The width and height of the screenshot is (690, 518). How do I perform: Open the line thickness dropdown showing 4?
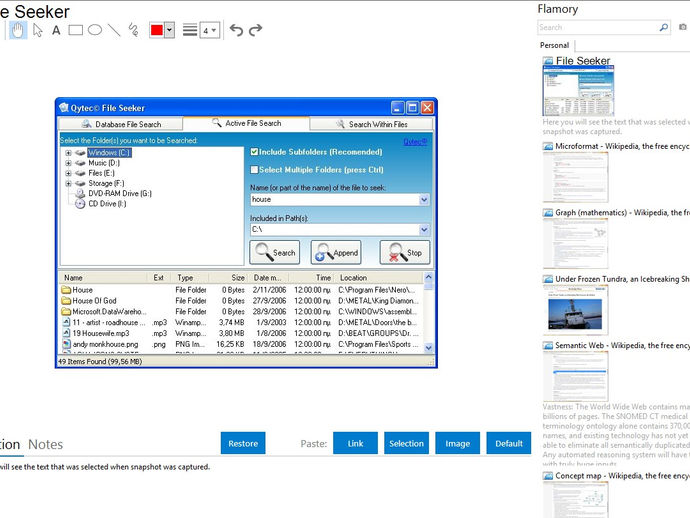click(209, 30)
